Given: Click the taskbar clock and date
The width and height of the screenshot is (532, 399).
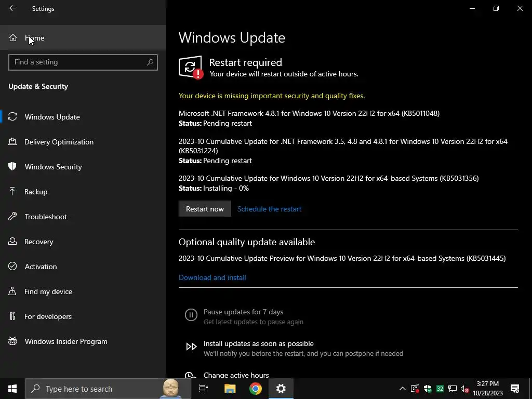Looking at the screenshot, I should tap(488, 389).
